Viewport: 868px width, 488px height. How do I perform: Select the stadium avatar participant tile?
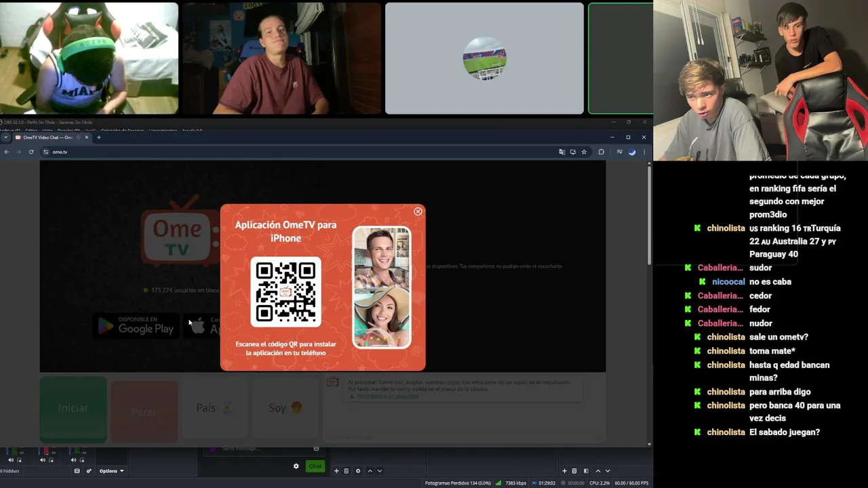[x=484, y=58]
